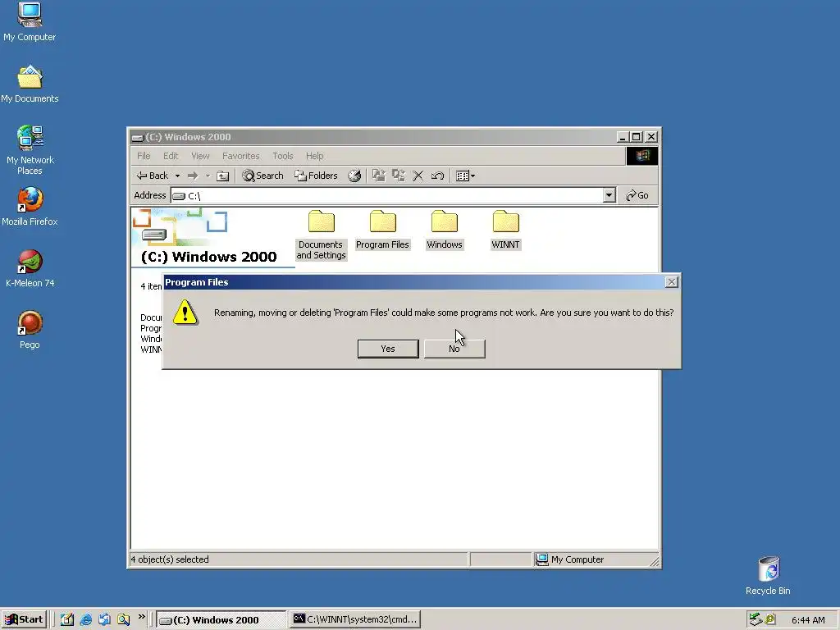840x630 pixels.
Task: Click the Mozilla Firefox desktop shortcut
Action: click(30, 207)
